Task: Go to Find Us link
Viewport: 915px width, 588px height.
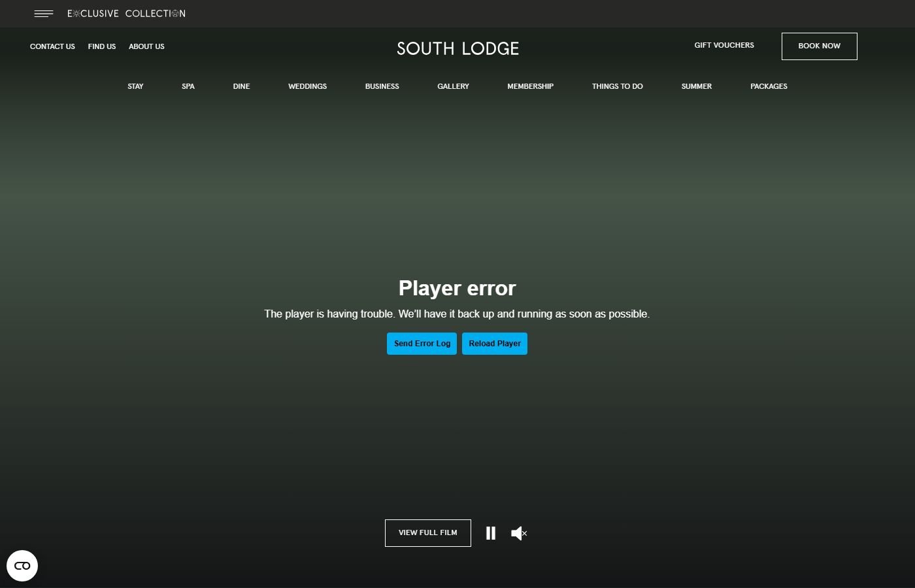Action: [102, 46]
